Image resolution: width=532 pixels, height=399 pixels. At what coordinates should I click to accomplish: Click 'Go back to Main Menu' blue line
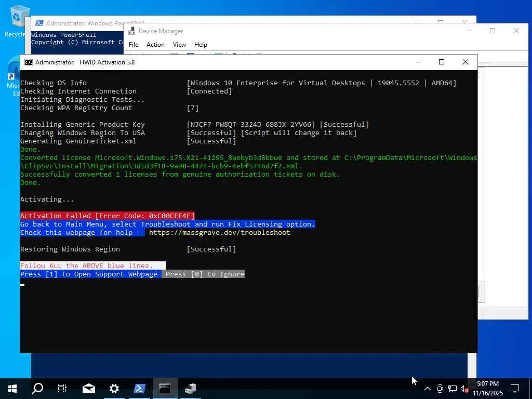pyautogui.click(x=168, y=224)
